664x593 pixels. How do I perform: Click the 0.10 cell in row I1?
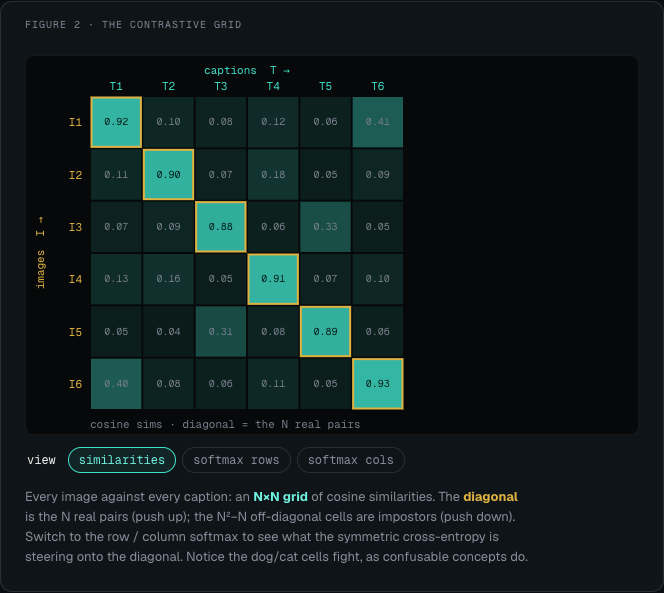169,122
